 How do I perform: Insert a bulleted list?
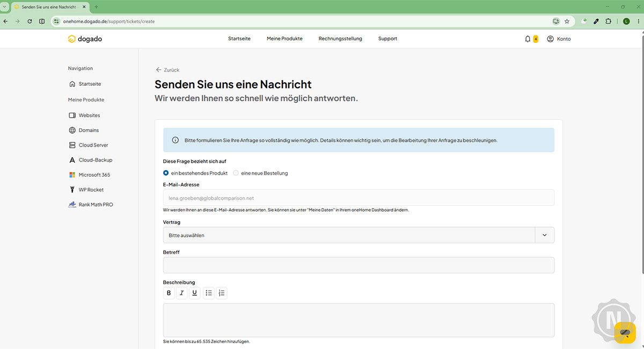point(209,293)
